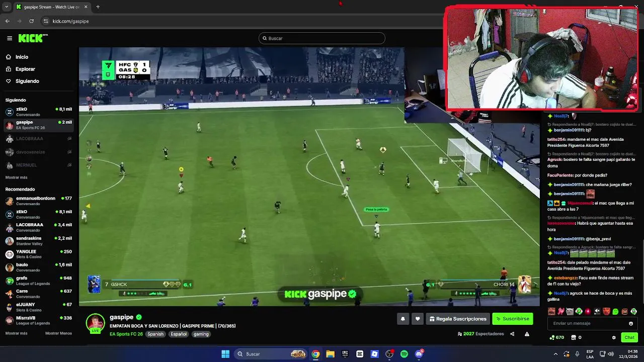Open baulo recommended channel
This screenshot has width=644, height=362.
39,267
